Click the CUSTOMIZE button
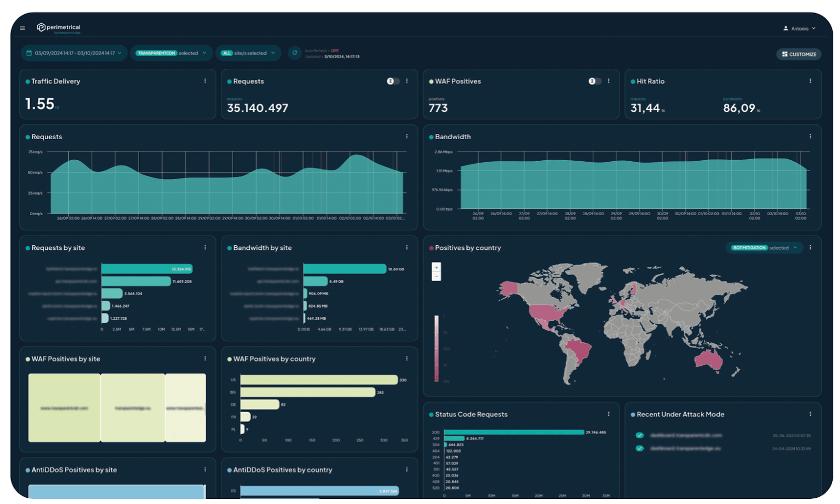Screen dimensions: 840x504 click(x=799, y=54)
